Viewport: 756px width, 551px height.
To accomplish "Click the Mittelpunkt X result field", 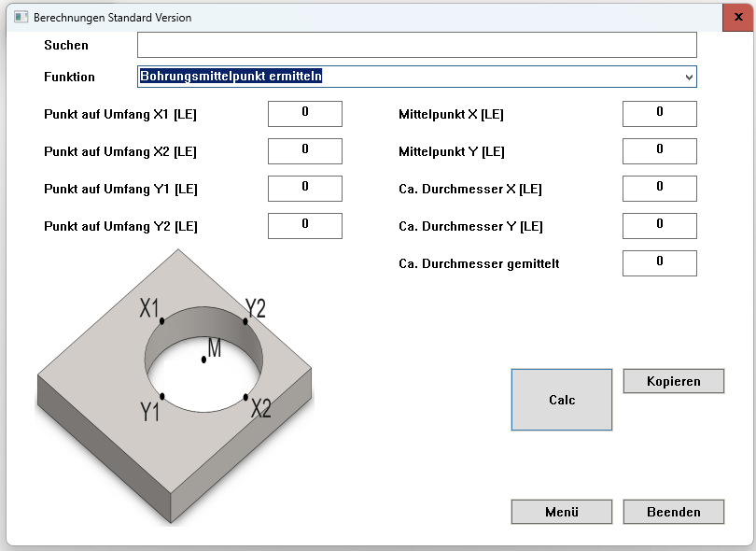I will pos(659,114).
